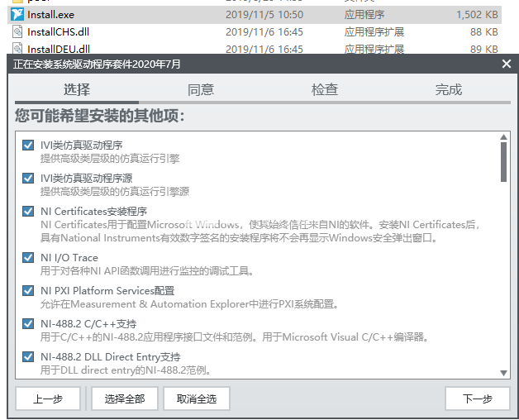Click the 选择全部 button

pyautogui.click(x=125, y=399)
